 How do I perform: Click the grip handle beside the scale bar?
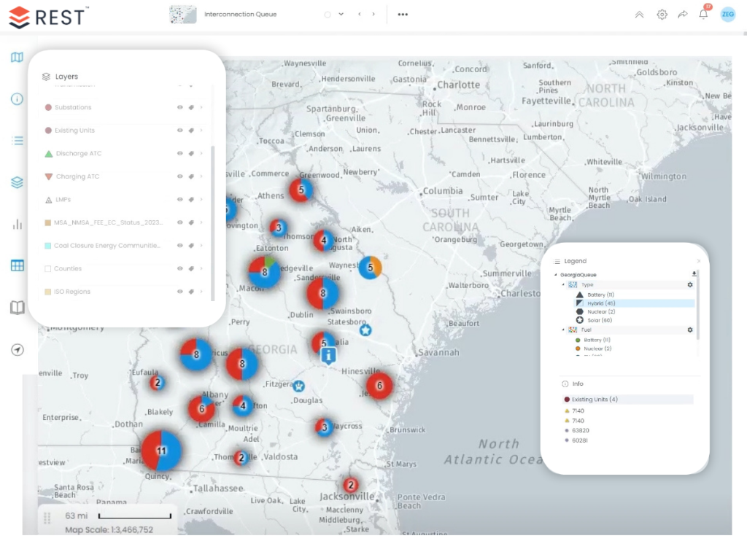pyautogui.click(x=47, y=518)
